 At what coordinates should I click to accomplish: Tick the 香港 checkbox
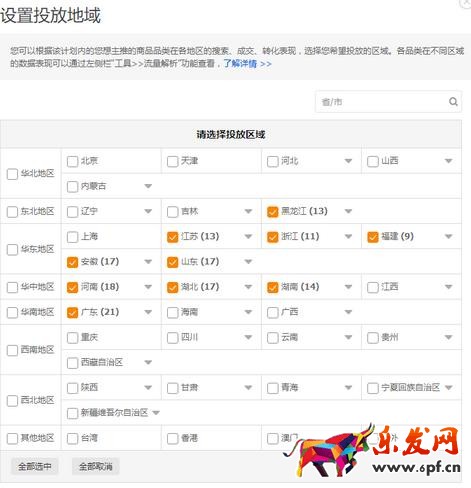coord(172,438)
